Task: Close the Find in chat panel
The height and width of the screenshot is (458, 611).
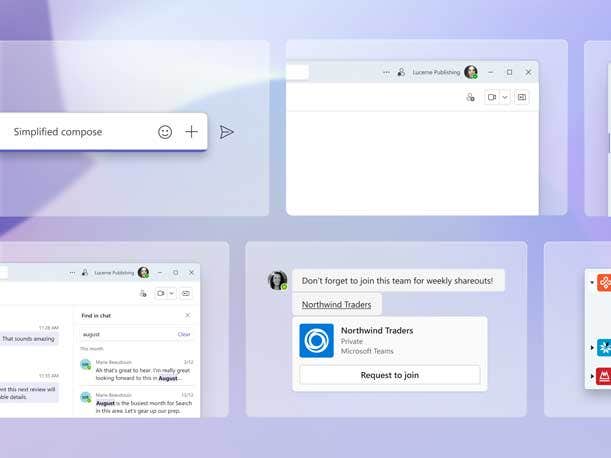Action: click(x=187, y=315)
